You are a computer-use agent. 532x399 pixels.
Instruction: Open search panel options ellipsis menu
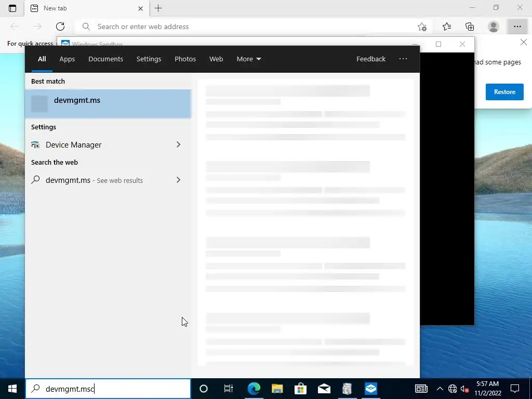[403, 59]
